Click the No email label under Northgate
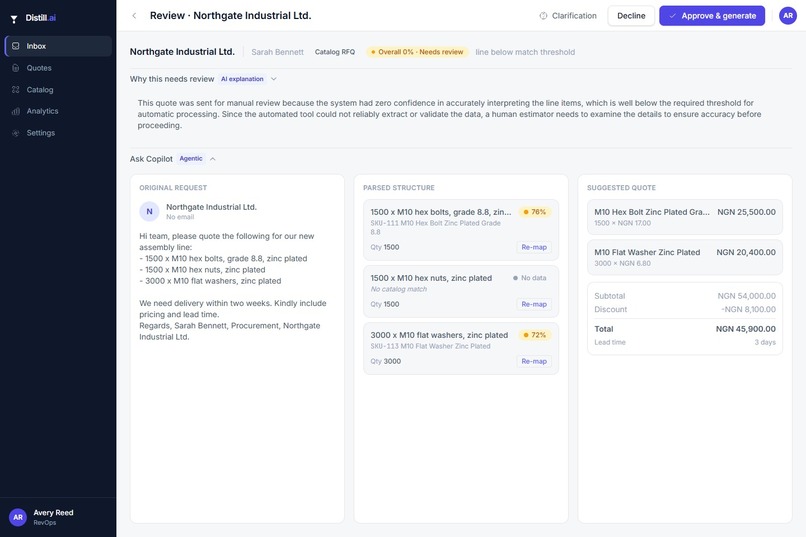This screenshot has width=806, height=537. [x=180, y=217]
